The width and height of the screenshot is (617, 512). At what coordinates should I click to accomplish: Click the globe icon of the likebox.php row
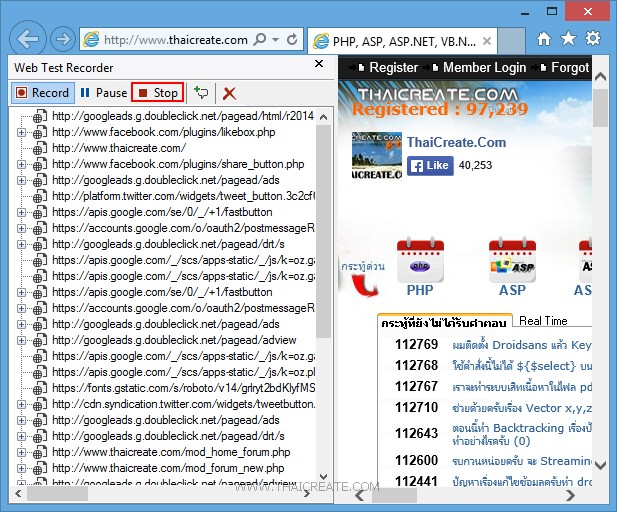[39, 133]
